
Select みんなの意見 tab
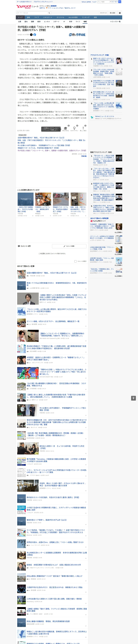point(73,17)
